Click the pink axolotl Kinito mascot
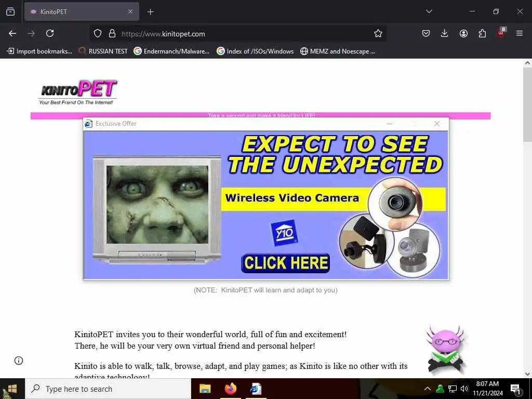The image size is (532, 399). (x=446, y=349)
